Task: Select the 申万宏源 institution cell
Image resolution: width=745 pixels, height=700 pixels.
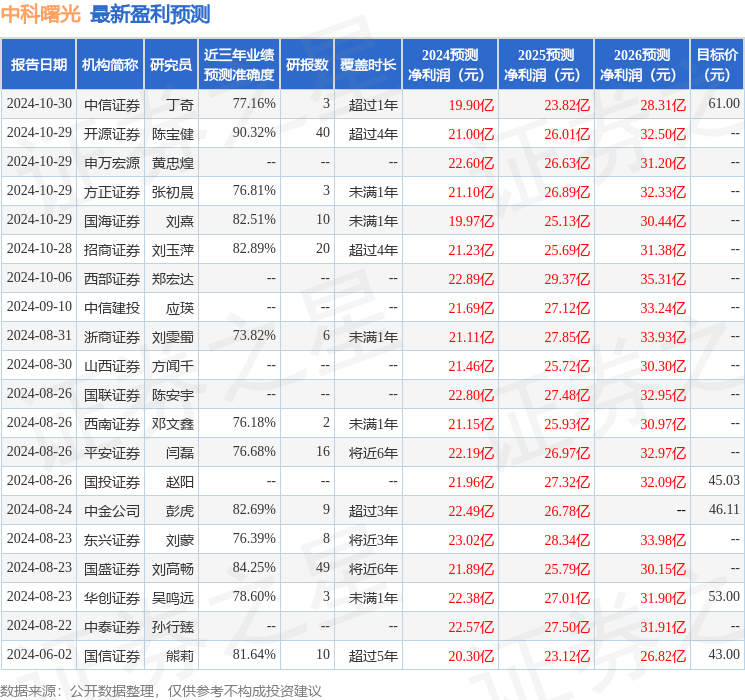Action: (112, 163)
